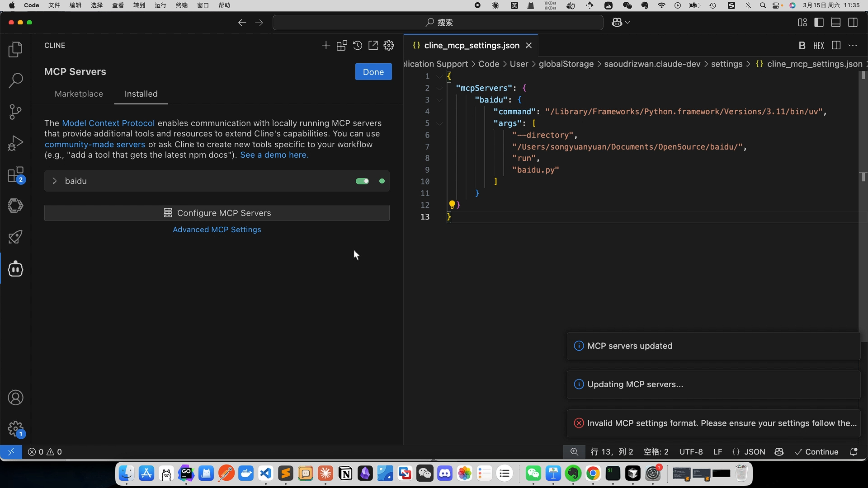Open Finder from the dock
The image size is (868, 488).
pos(127,474)
